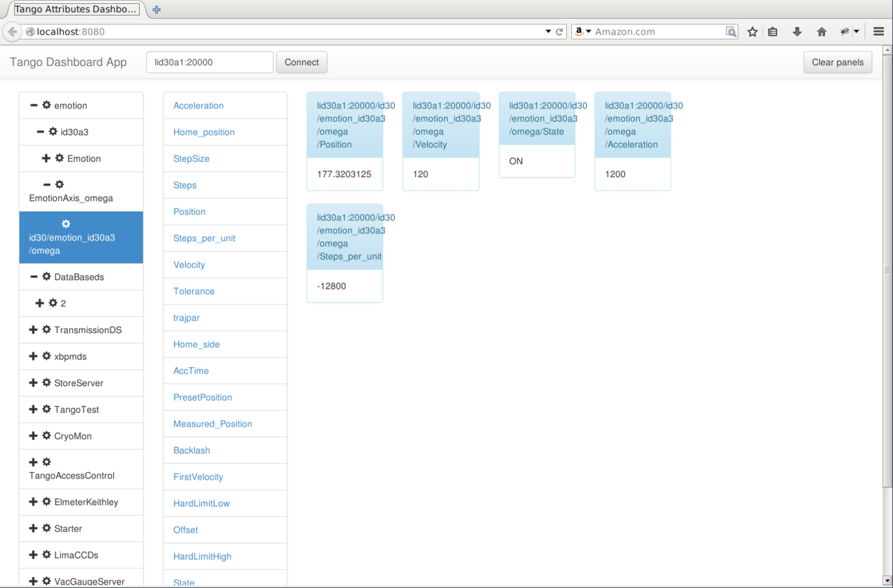The height and width of the screenshot is (588, 893).
Task: Select the Backlash attribute
Action: (225, 450)
